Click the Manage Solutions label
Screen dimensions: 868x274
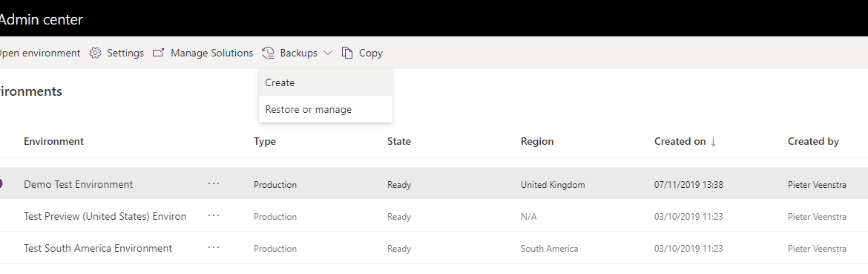coord(212,53)
